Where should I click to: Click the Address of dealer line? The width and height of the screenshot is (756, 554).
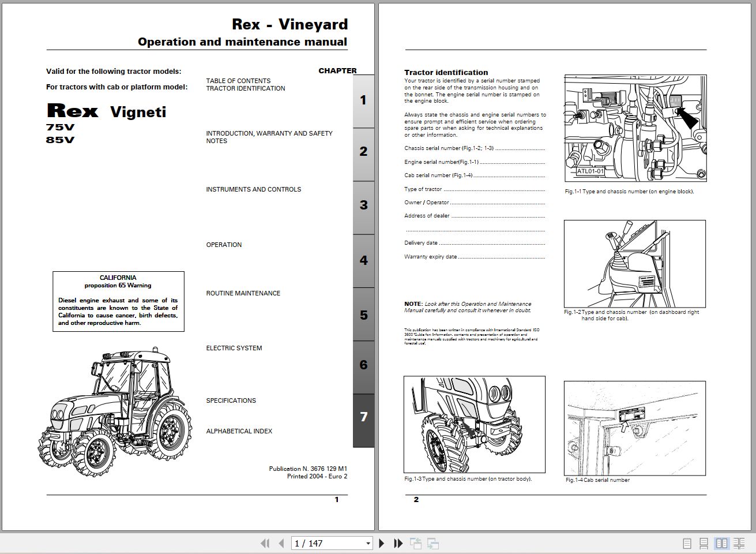475,216
